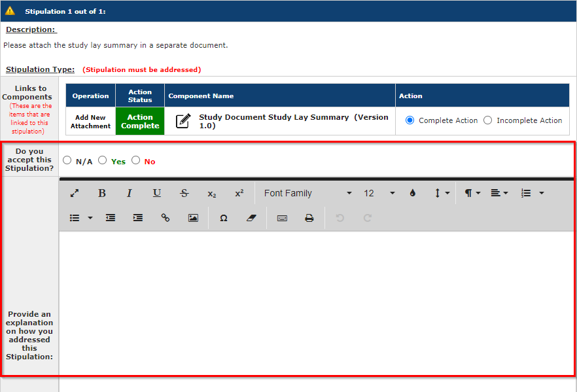Screen dimensions: 577x392
Task: Click the undo arrow
Action: click(x=340, y=218)
